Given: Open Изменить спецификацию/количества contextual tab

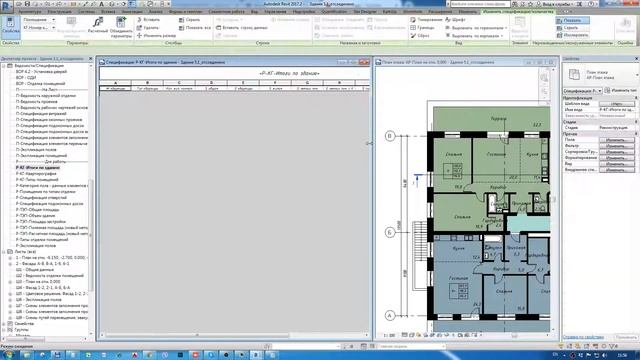Looking at the screenshot, I should [518, 12].
